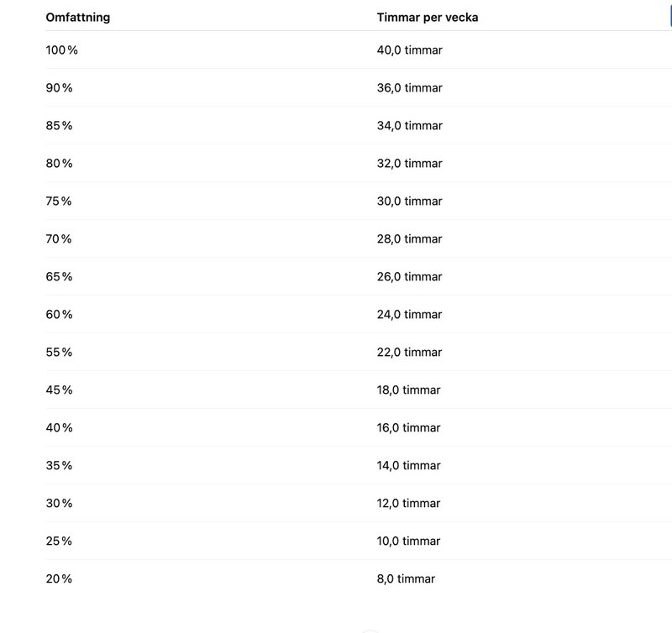Click the 12,0 timmar value
Screen dimensions: 672x633
[408, 503]
